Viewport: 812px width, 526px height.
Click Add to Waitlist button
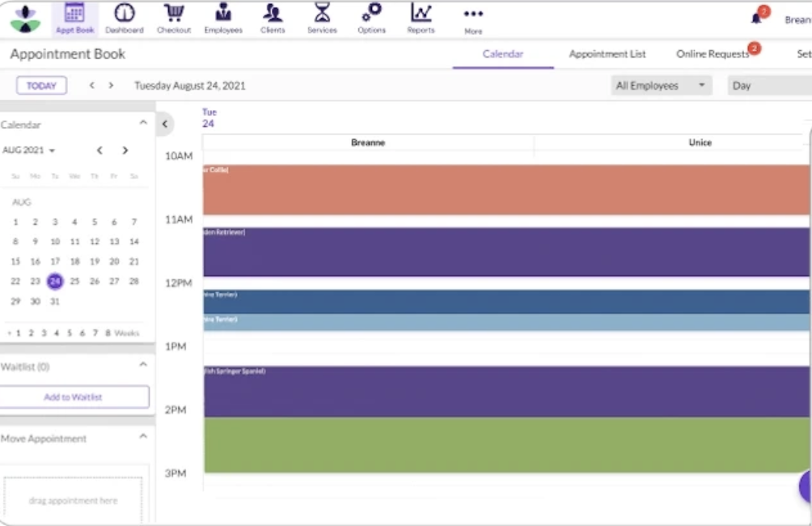(74, 397)
